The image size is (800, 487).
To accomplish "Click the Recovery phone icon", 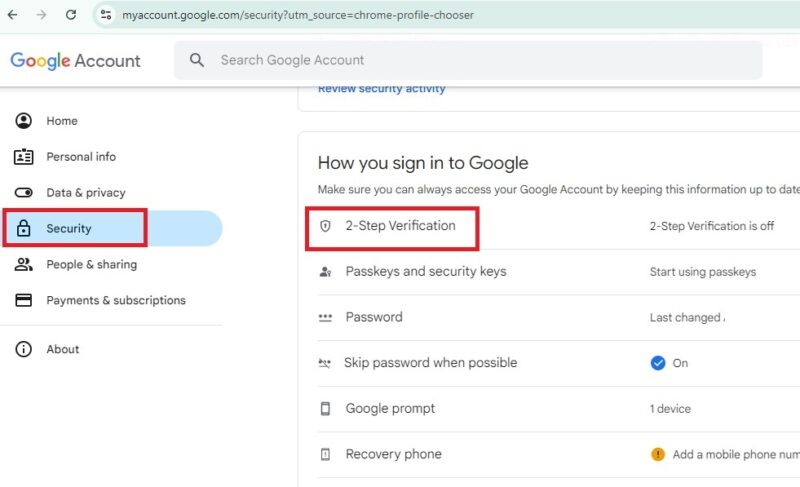I will tap(325, 455).
